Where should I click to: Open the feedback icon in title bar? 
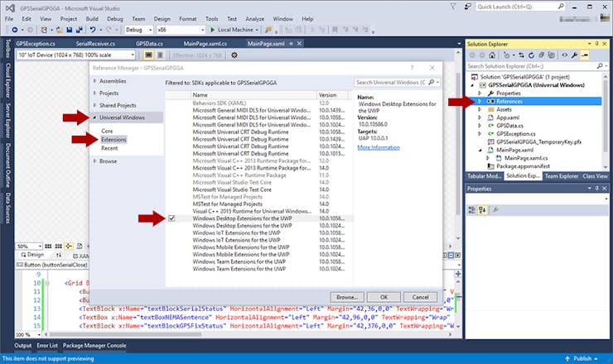point(467,7)
